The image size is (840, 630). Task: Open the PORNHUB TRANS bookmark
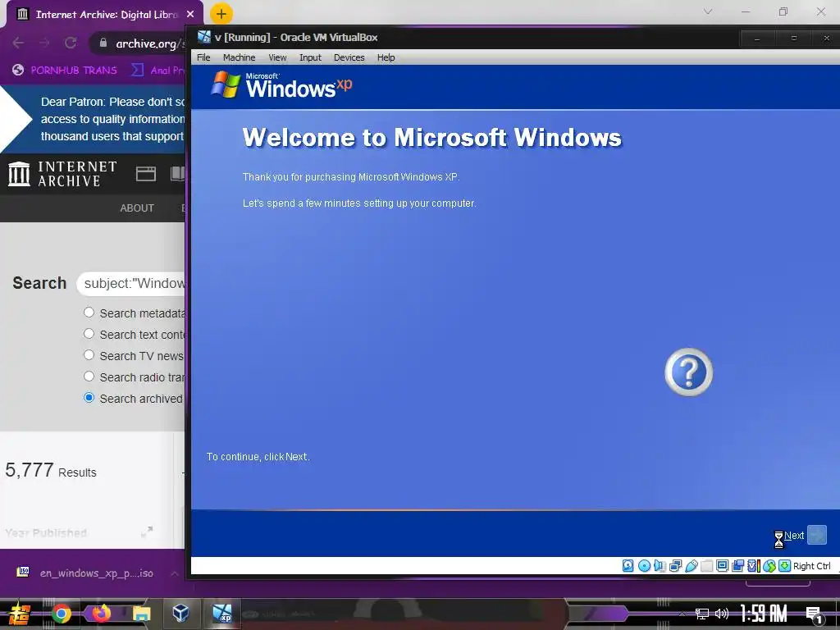point(65,71)
